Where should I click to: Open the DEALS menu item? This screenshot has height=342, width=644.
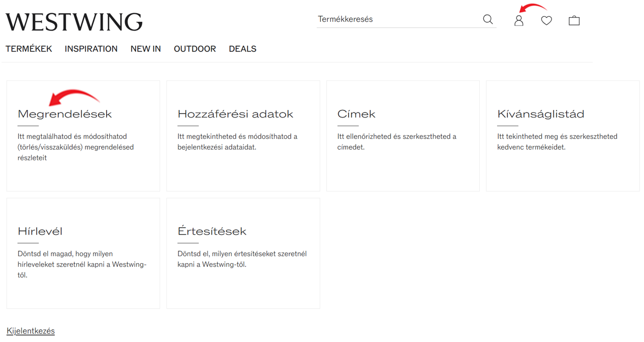pos(242,49)
